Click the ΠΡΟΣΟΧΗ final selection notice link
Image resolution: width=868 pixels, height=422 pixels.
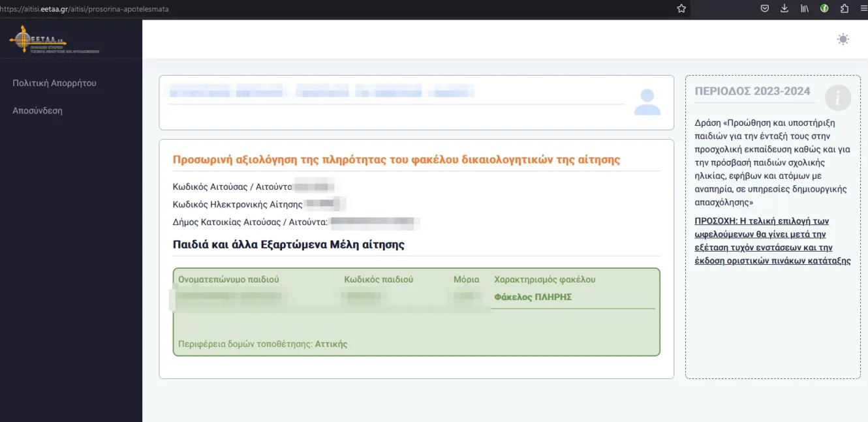(772, 241)
